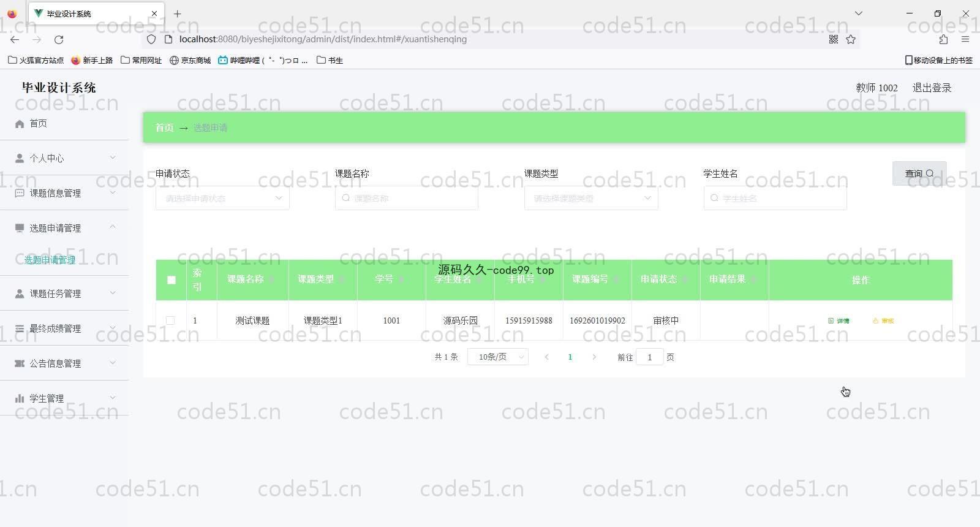Expand 公告信息管理 menu chevron
980x527 pixels.
coord(113,363)
